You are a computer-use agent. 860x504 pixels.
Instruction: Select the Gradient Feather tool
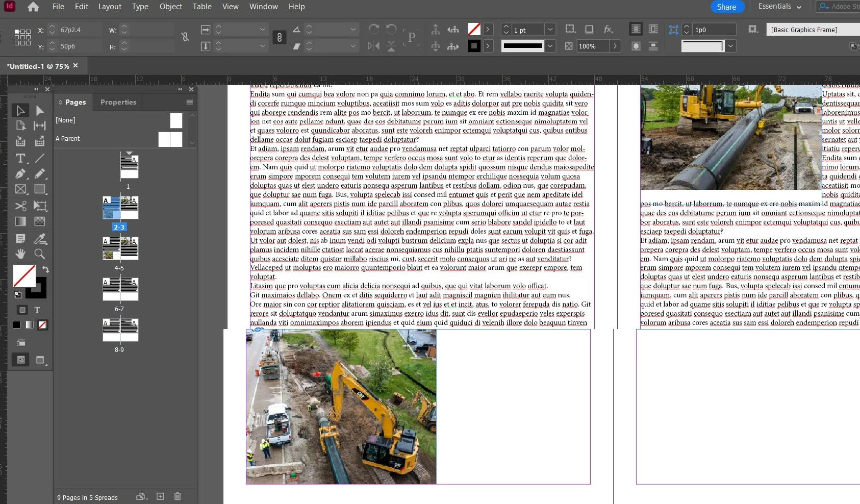pos(40,221)
